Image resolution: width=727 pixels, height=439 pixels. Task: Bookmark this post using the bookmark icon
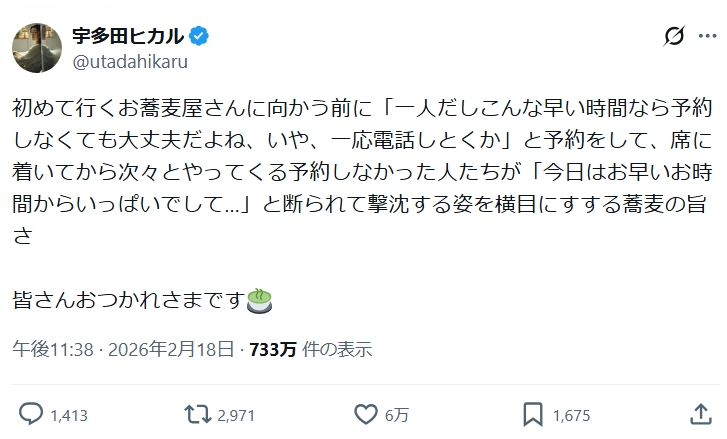535,414
